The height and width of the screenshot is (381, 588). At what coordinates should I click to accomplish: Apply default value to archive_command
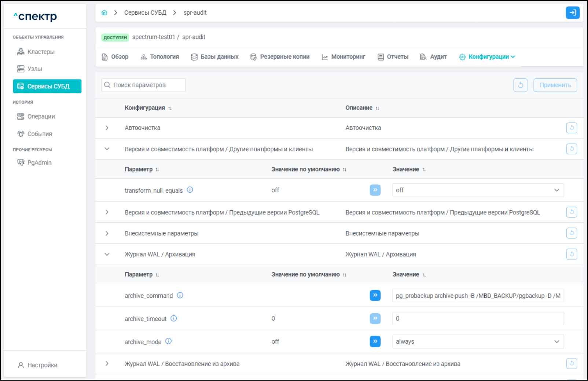pyautogui.click(x=375, y=295)
